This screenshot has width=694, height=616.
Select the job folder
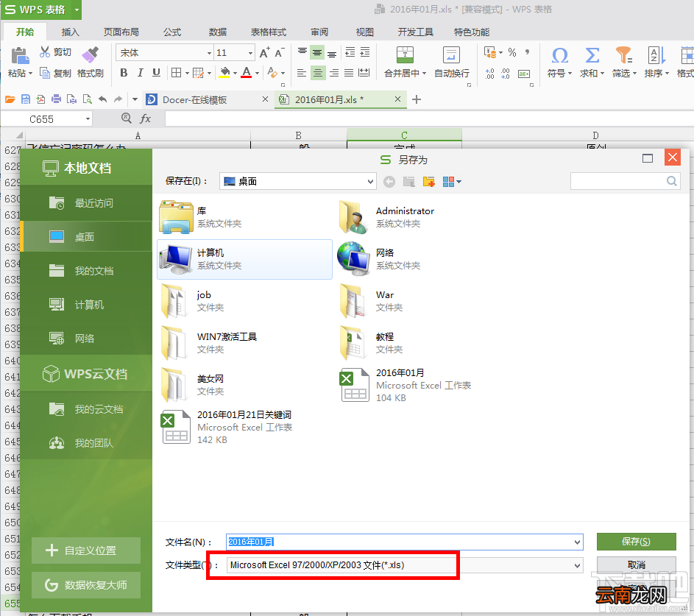click(x=244, y=301)
